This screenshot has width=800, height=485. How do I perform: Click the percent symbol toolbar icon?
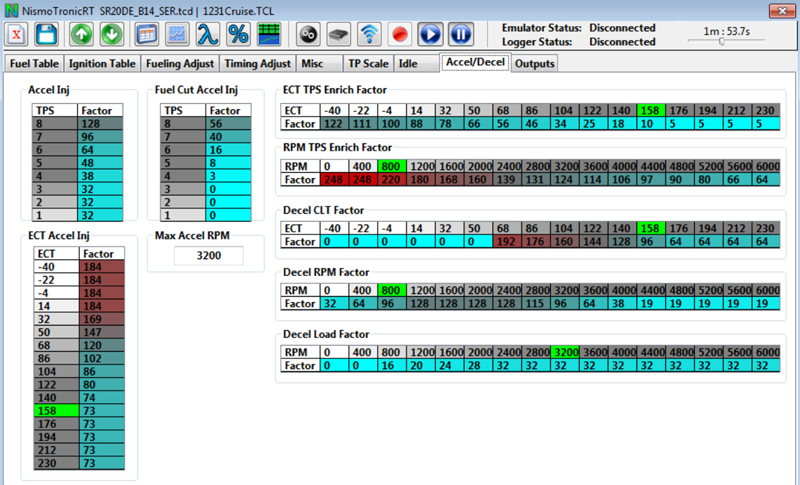coord(238,33)
